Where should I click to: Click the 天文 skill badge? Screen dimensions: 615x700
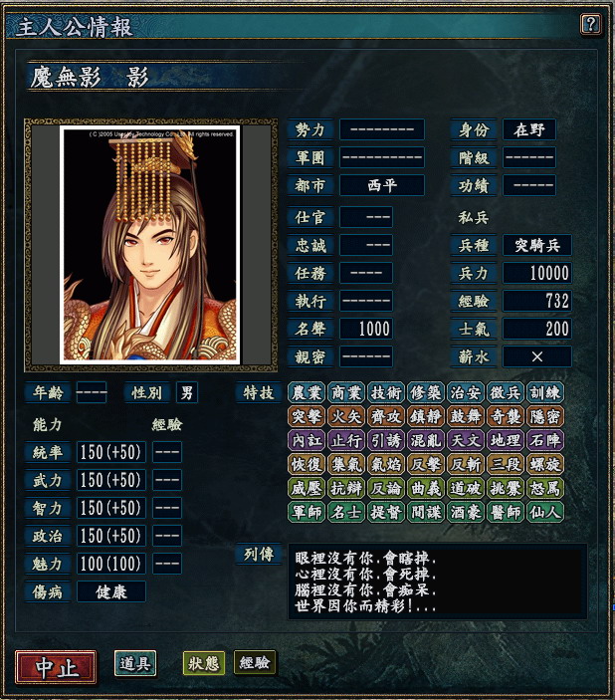click(466, 441)
